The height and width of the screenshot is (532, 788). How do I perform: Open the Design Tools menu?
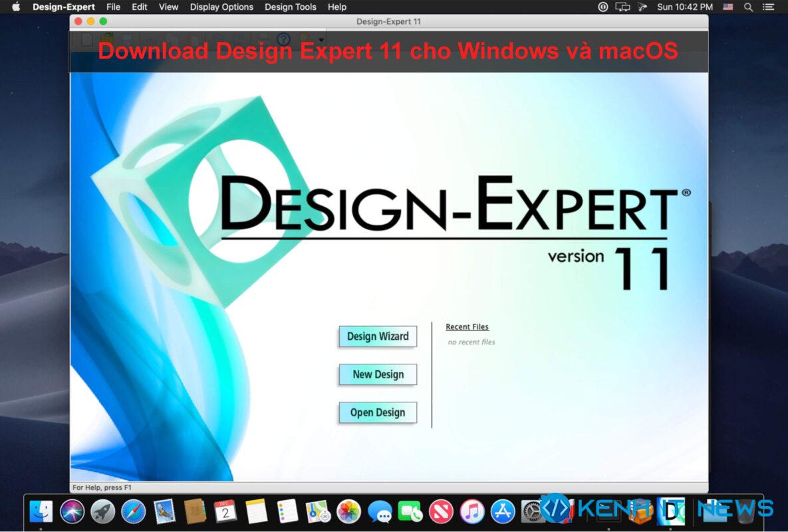(291, 7)
